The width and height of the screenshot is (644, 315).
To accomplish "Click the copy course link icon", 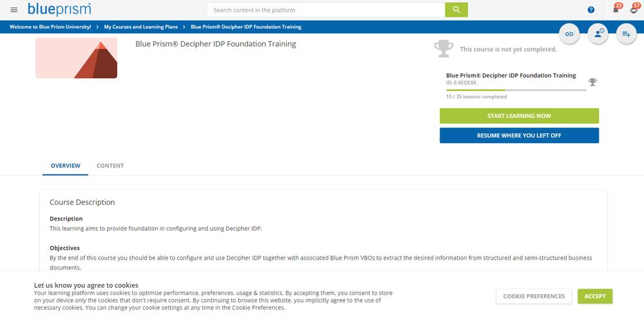I will pyautogui.click(x=569, y=34).
